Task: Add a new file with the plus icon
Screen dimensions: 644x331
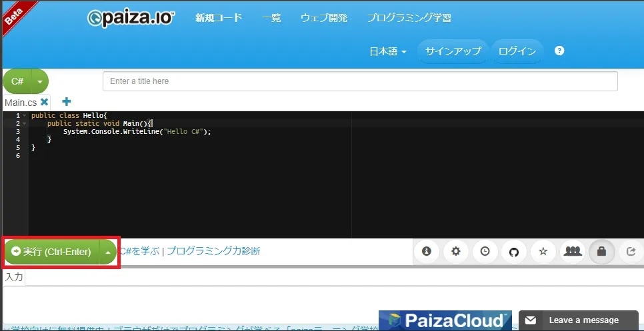Action: pos(66,101)
